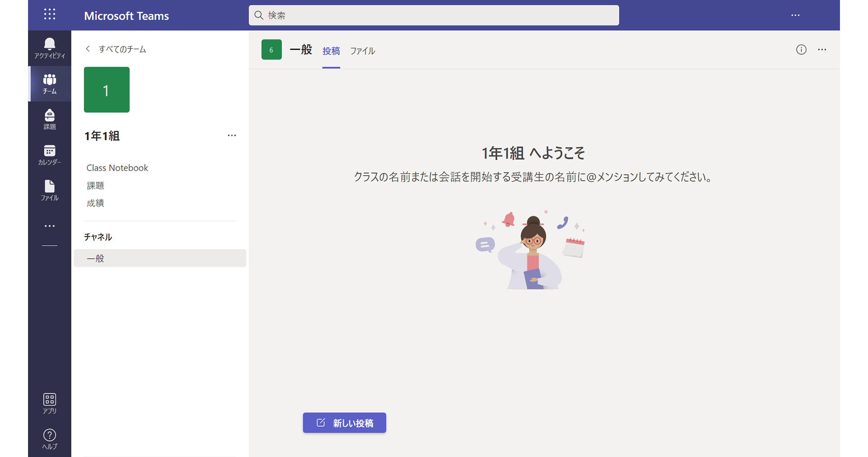Open the Help question mark icon
868x457 pixels.
coord(50,439)
